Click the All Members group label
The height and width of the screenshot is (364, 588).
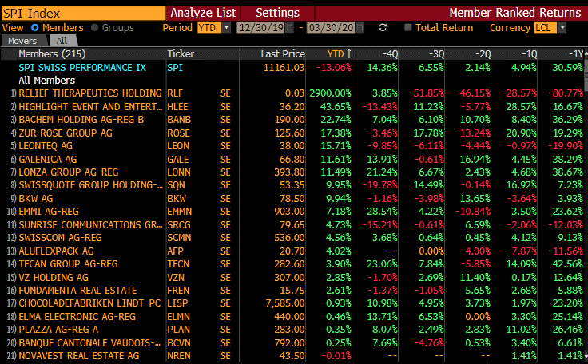coord(47,81)
